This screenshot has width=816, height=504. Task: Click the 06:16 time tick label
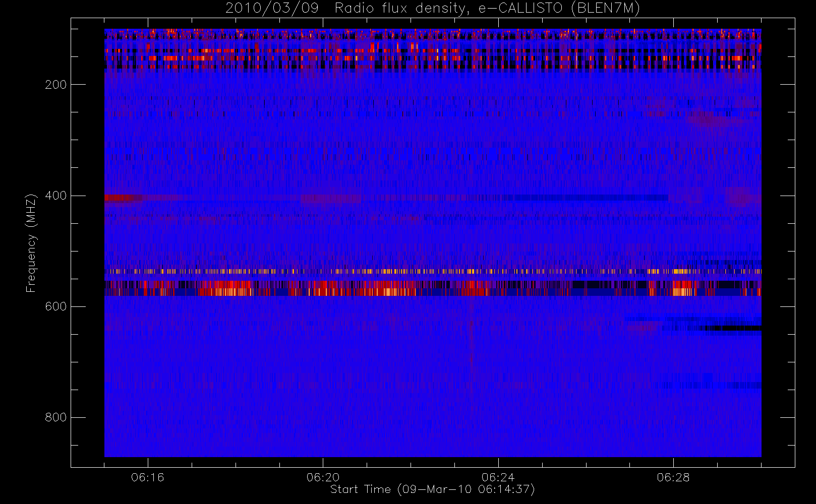click(148, 477)
